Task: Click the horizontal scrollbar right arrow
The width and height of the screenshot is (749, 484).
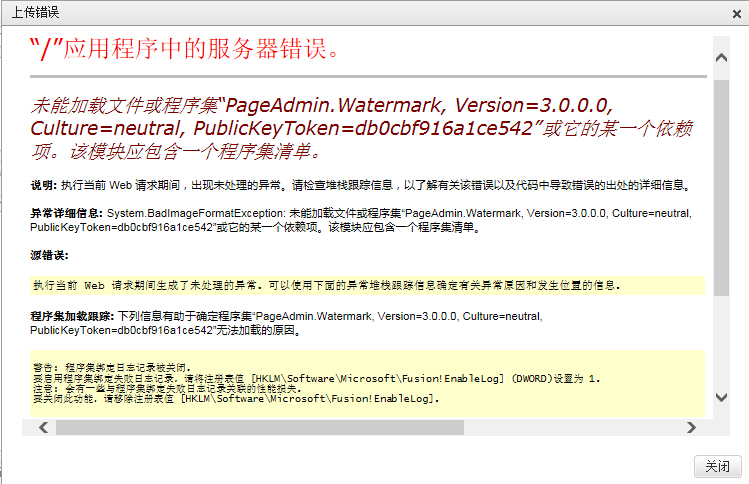Action: click(691, 427)
